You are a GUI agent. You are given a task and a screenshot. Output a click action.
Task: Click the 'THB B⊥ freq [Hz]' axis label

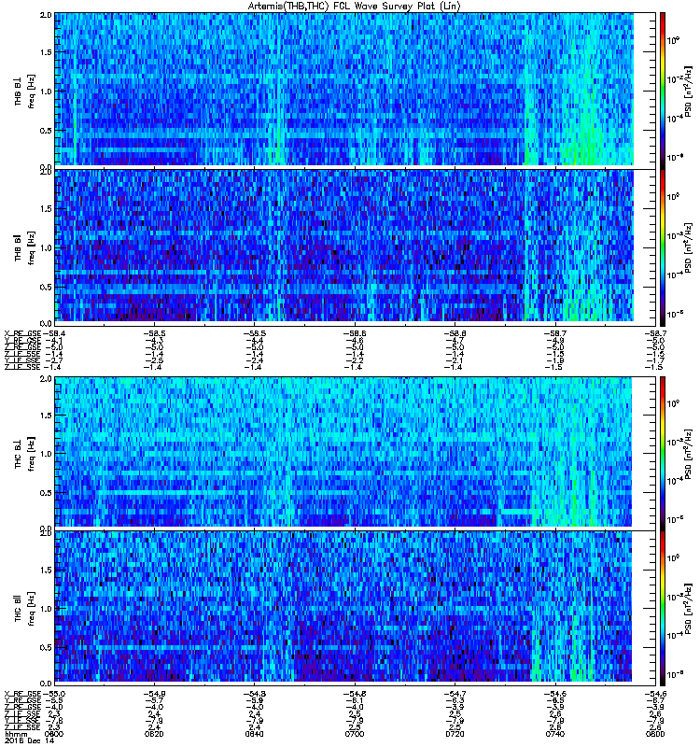[24, 91]
